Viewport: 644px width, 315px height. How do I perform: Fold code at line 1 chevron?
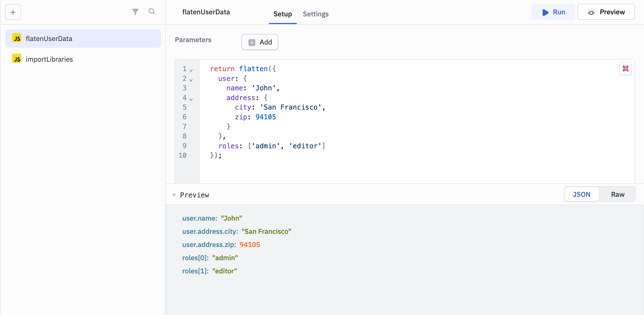191,70
